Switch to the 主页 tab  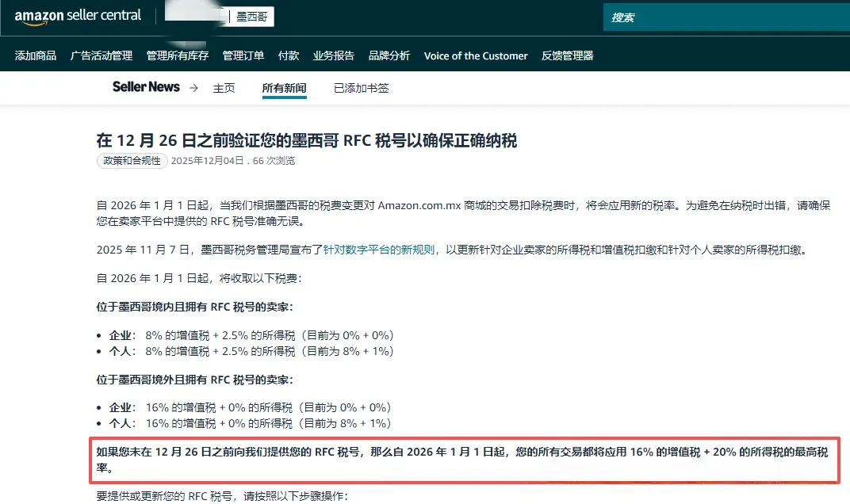coord(224,88)
